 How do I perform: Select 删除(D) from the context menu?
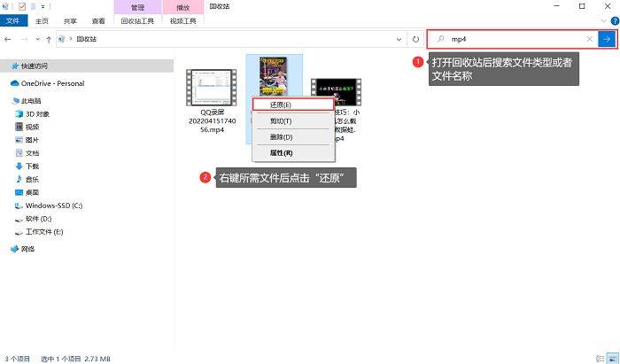click(x=281, y=137)
